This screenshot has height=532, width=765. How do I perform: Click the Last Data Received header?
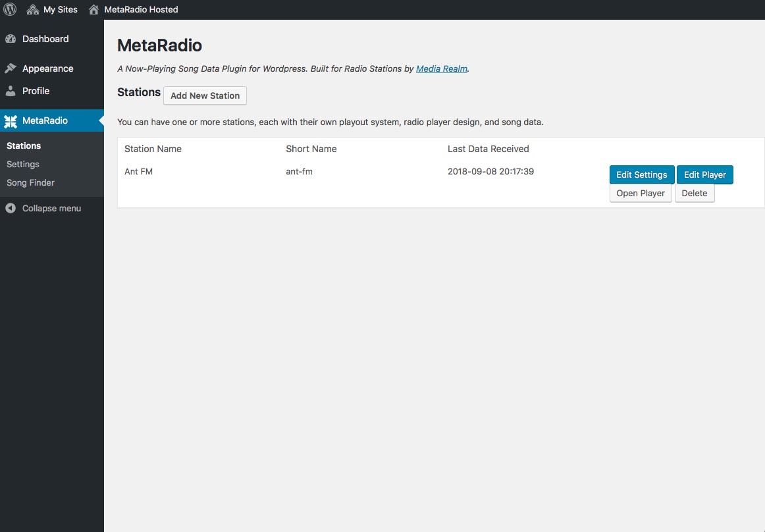pos(488,149)
